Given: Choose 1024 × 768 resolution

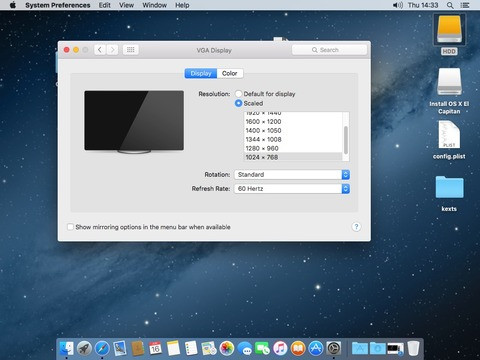Looking at the screenshot, I should pos(293,157).
